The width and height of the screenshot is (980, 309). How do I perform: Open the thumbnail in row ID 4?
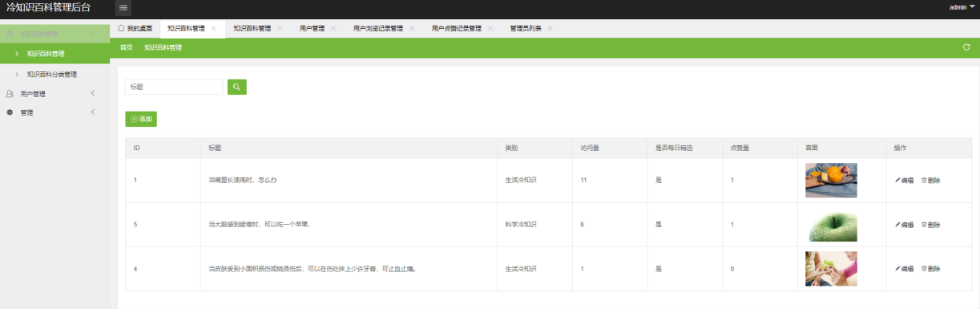(831, 269)
